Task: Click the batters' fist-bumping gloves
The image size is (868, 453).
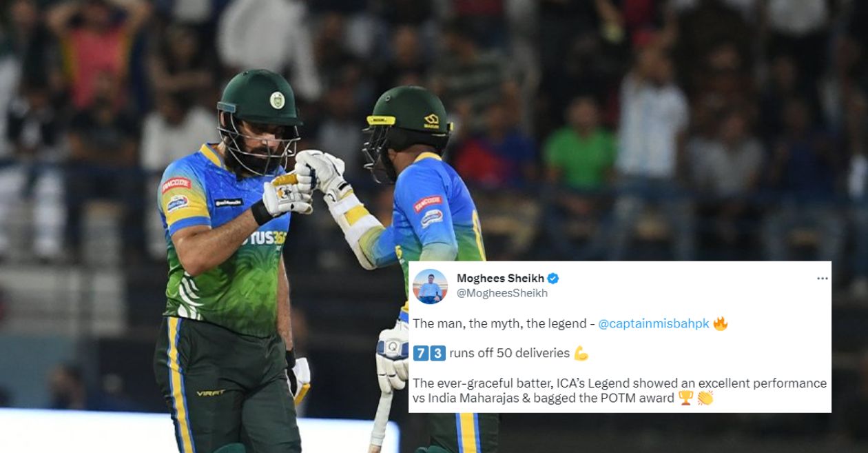Action: coord(303,181)
